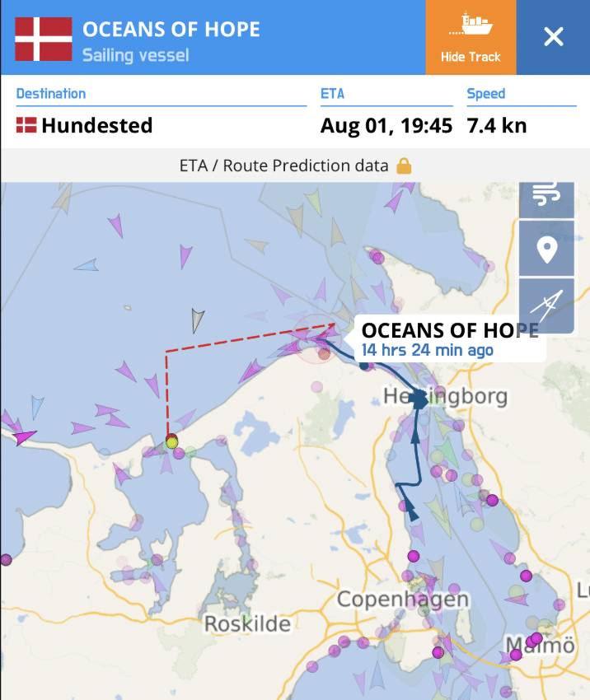Click the grey vessel arrow in open water
Viewport: 590px width, 700px height.
(x=196, y=319)
